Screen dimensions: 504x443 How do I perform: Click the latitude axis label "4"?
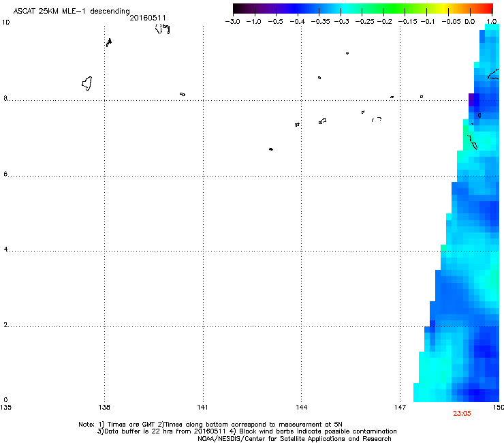5,249
